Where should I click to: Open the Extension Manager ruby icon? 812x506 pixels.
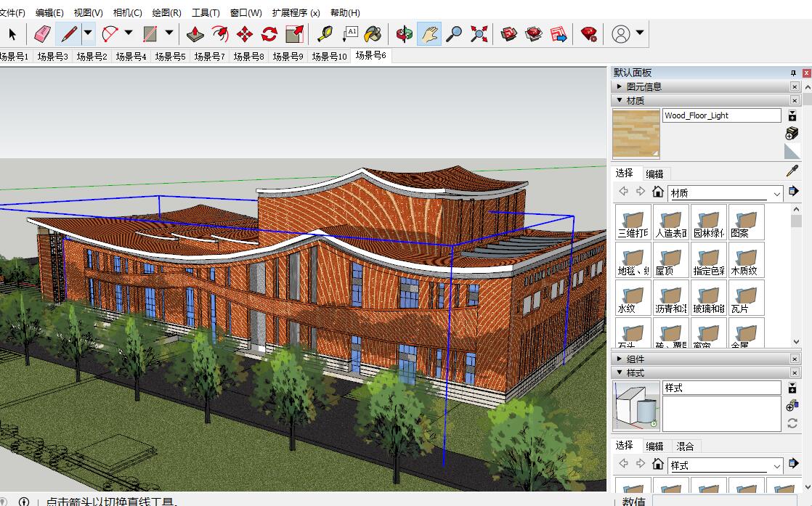pos(589,33)
